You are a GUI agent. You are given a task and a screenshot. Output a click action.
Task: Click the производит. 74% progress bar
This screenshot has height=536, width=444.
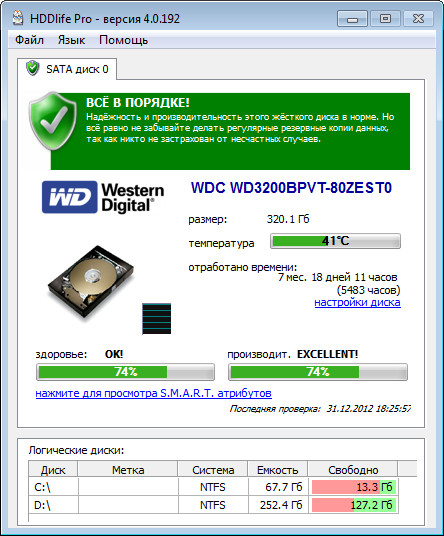(318, 372)
